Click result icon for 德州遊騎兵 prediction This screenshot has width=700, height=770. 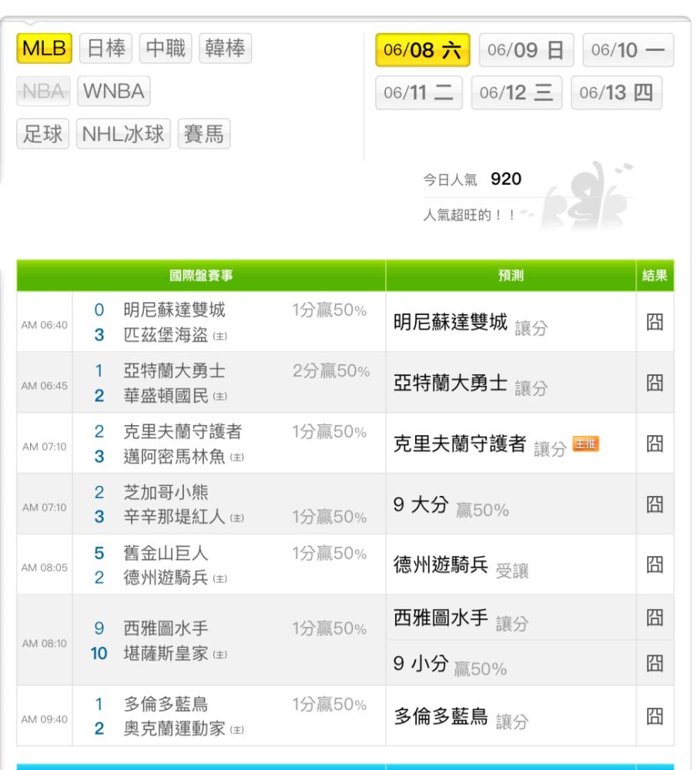point(655,564)
